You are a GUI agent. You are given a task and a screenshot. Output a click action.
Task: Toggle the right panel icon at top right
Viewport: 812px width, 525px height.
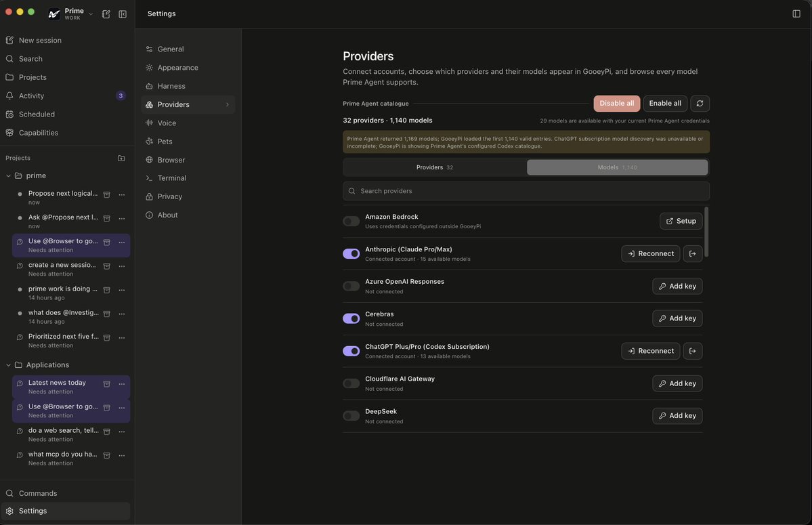click(796, 14)
